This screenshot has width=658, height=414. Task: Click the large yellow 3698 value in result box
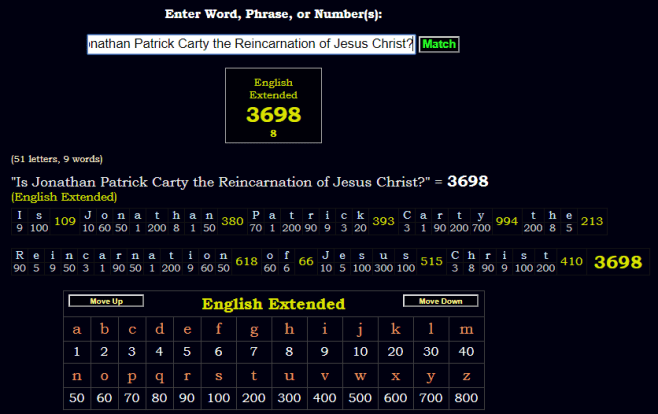coord(273,116)
